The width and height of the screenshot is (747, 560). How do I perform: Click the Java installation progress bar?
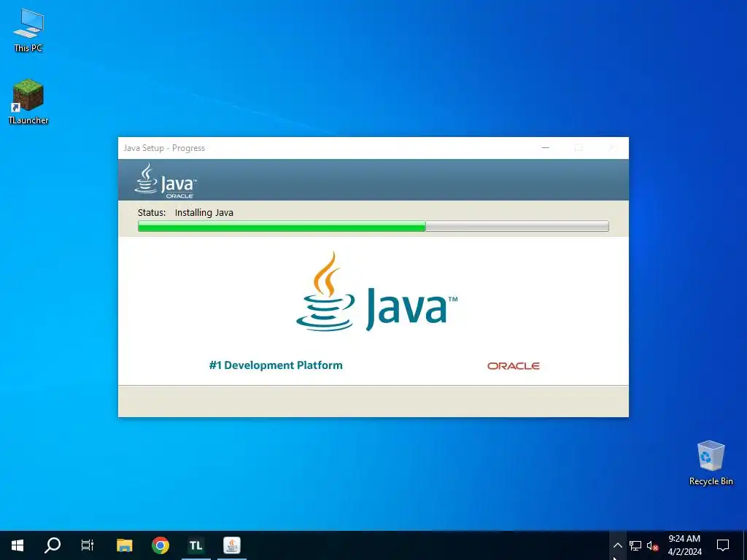[x=373, y=226]
